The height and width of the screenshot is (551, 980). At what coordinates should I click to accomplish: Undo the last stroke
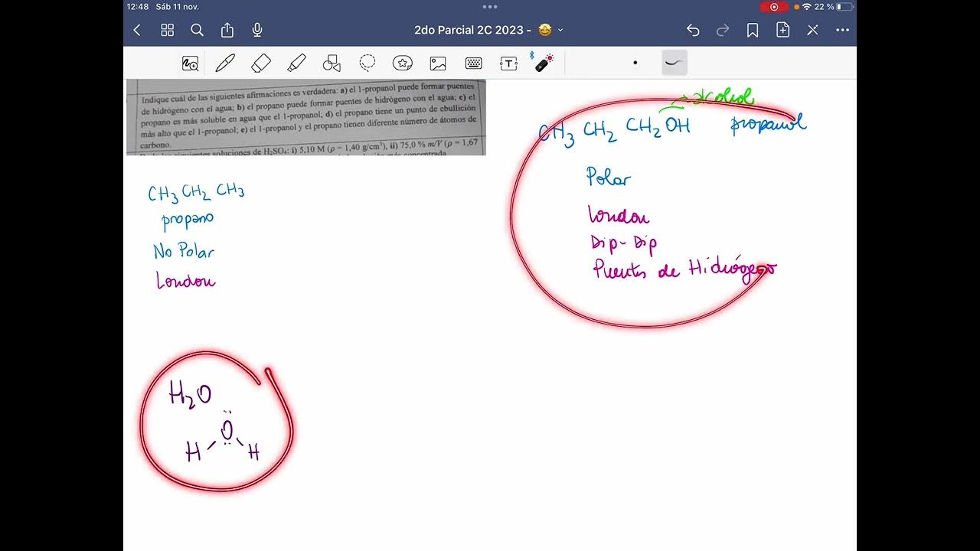[693, 30]
